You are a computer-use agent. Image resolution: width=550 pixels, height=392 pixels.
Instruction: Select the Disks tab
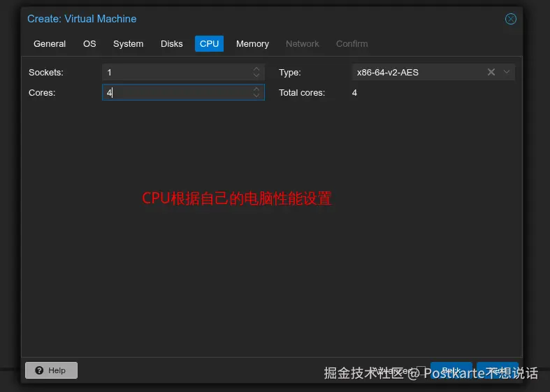171,44
